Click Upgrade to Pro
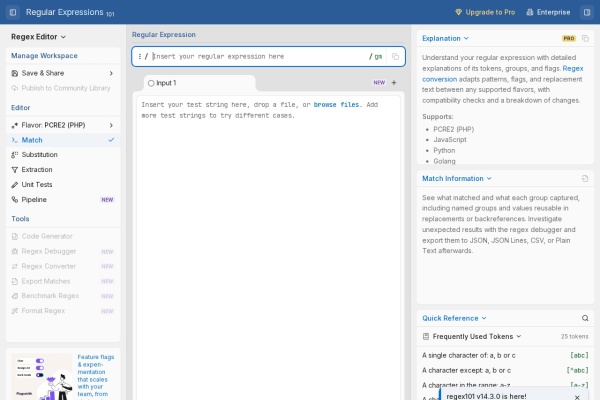This screenshot has height=400, width=600. click(485, 12)
